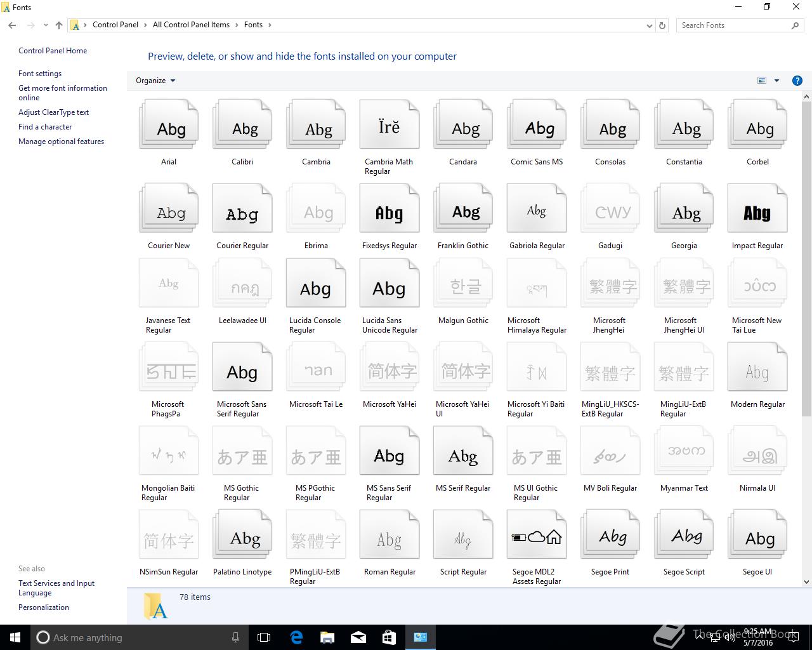The image size is (812, 650).
Task: Expand the chevron after All Control Panel Items
Action: 237,25
